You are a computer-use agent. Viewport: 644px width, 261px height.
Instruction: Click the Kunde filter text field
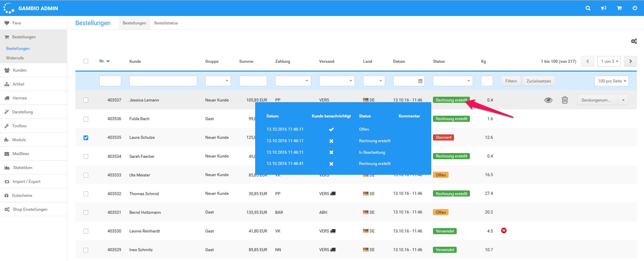[x=163, y=81]
